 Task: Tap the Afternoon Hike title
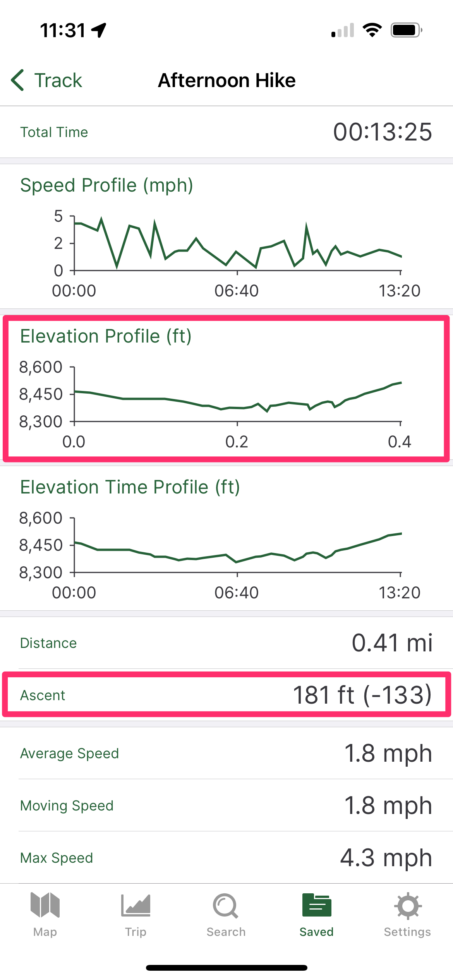[x=226, y=81]
